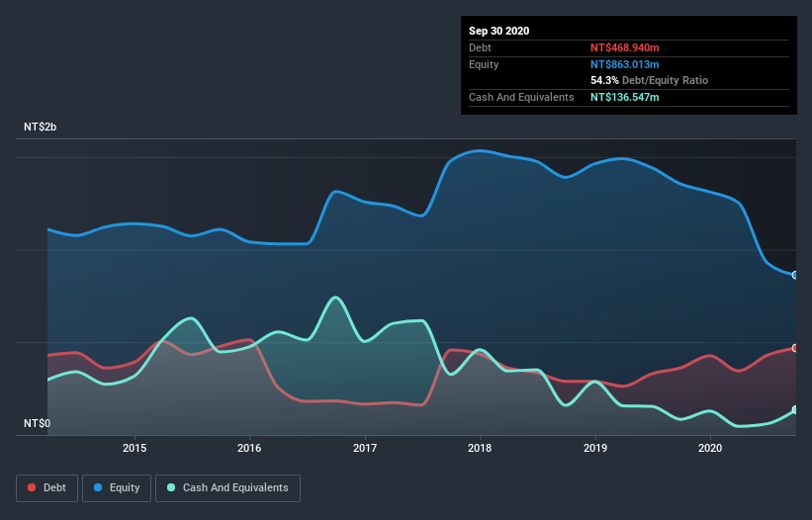Click the Equity endpoint marker on chart
The height and width of the screenshot is (520, 812).
point(795,275)
